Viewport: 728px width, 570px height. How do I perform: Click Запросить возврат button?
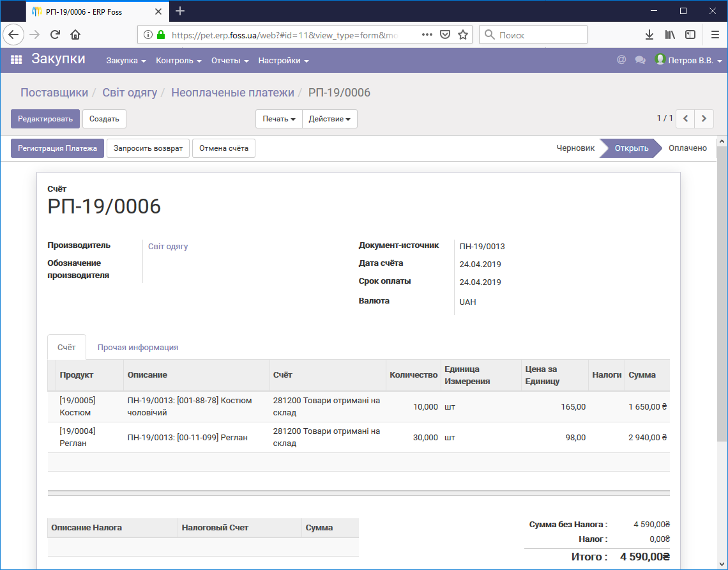coord(148,148)
